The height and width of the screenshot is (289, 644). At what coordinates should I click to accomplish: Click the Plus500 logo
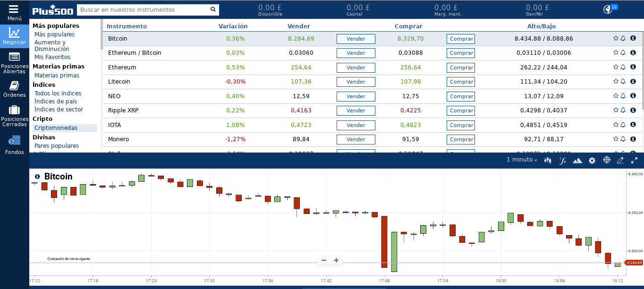point(52,10)
